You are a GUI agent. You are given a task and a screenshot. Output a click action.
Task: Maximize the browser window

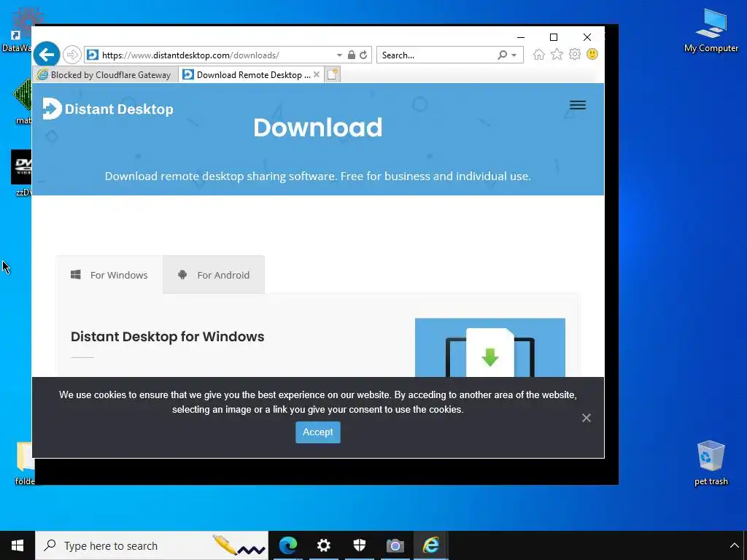pos(554,37)
